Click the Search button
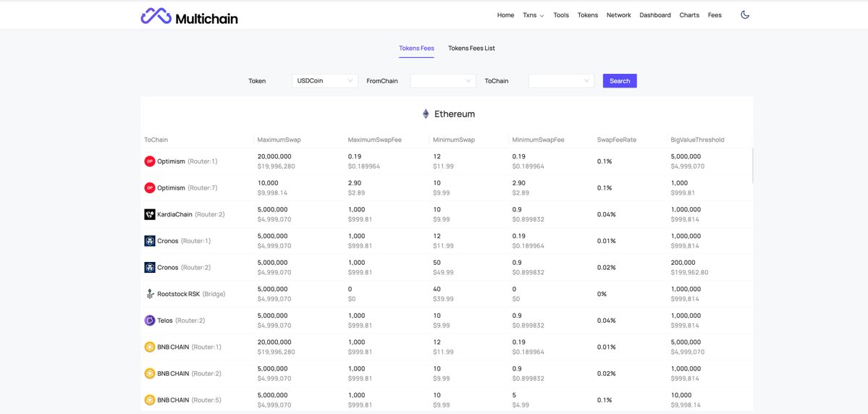 click(x=620, y=81)
